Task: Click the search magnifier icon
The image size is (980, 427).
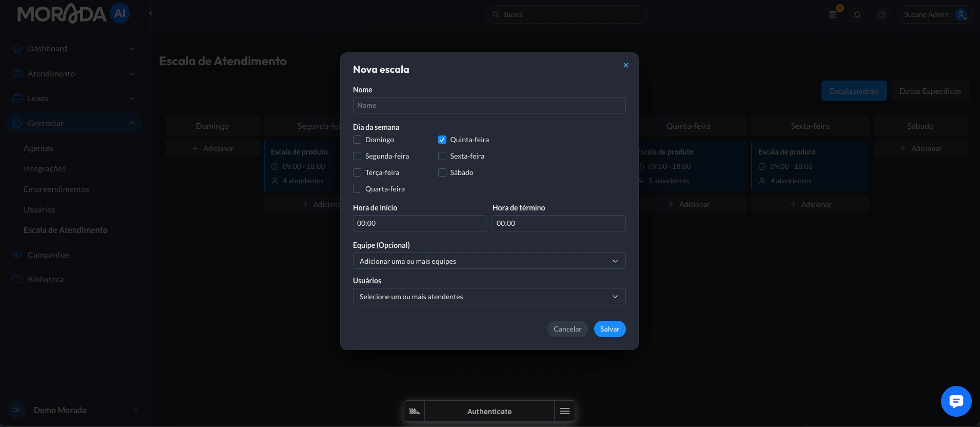Action: 496,14
